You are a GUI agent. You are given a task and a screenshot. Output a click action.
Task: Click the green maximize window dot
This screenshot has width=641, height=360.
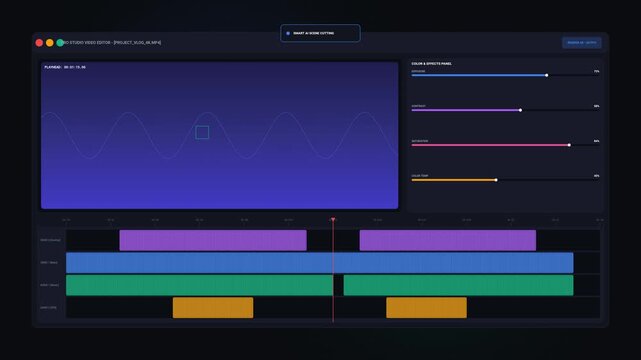click(x=60, y=42)
